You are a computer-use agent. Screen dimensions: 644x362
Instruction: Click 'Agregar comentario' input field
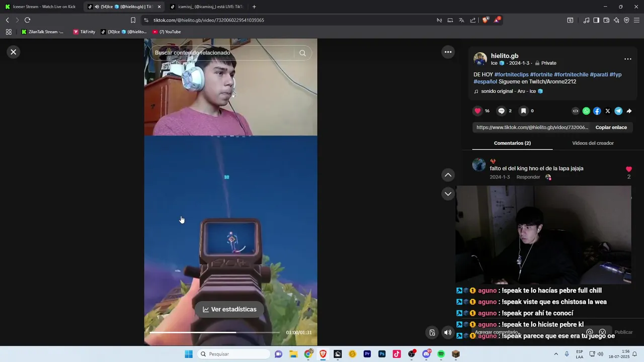coord(528,332)
